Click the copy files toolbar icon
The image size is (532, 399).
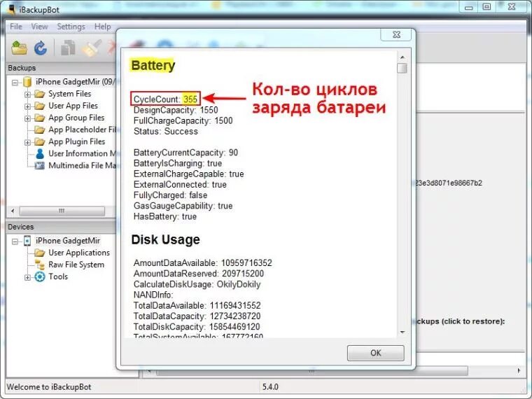pyautogui.click(x=68, y=48)
